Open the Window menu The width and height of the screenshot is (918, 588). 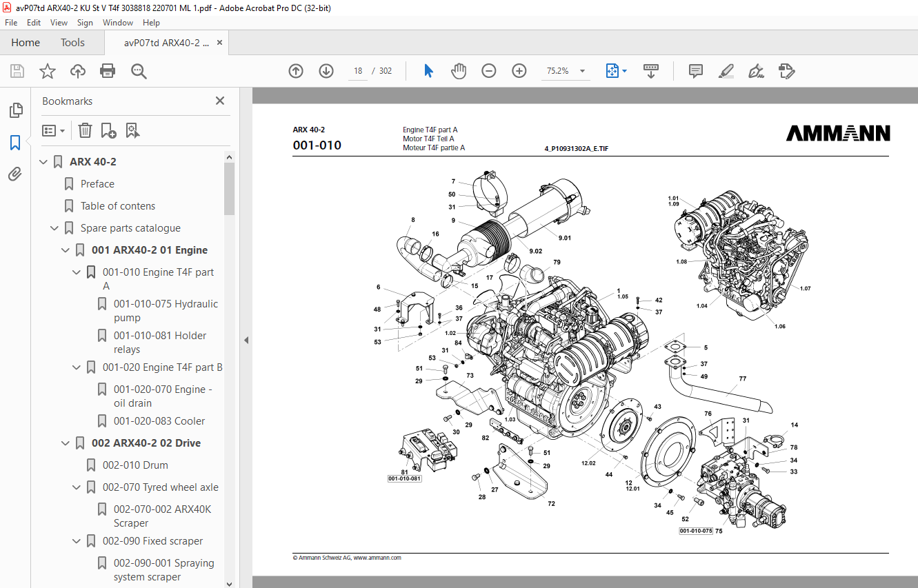118,23
